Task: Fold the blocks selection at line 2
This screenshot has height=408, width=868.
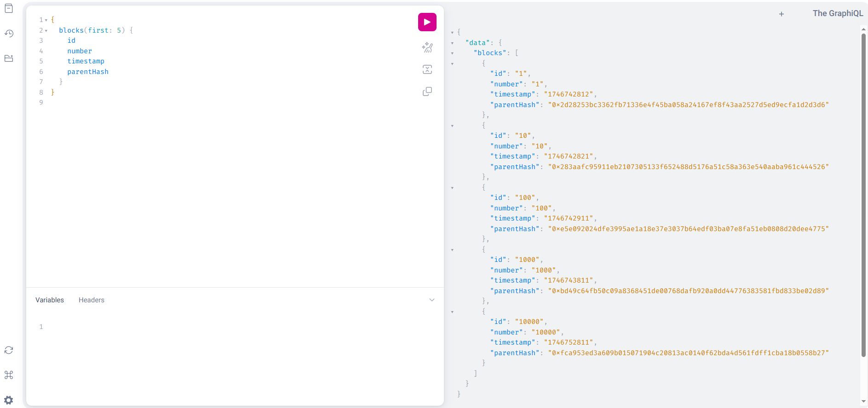Action: click(46, 31)
